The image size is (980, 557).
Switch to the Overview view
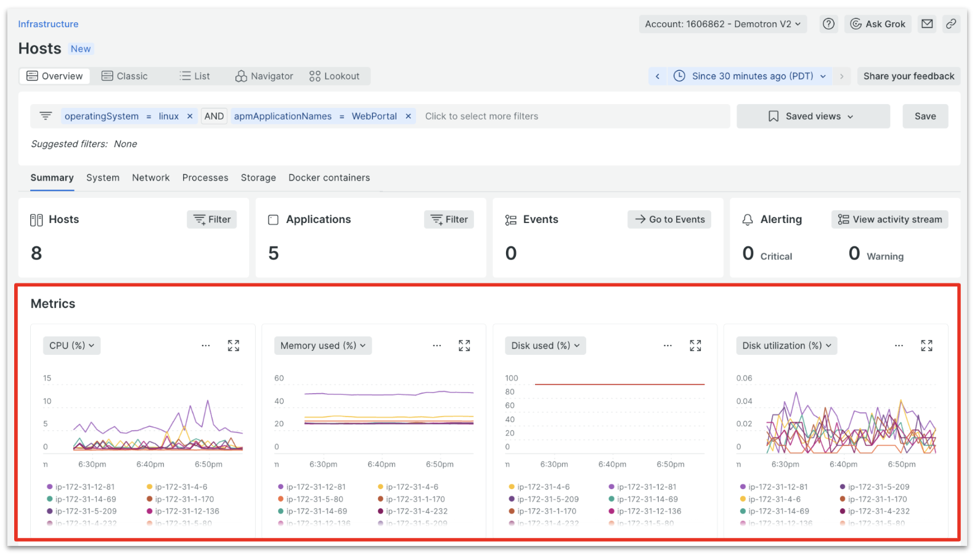coord(55,76)
